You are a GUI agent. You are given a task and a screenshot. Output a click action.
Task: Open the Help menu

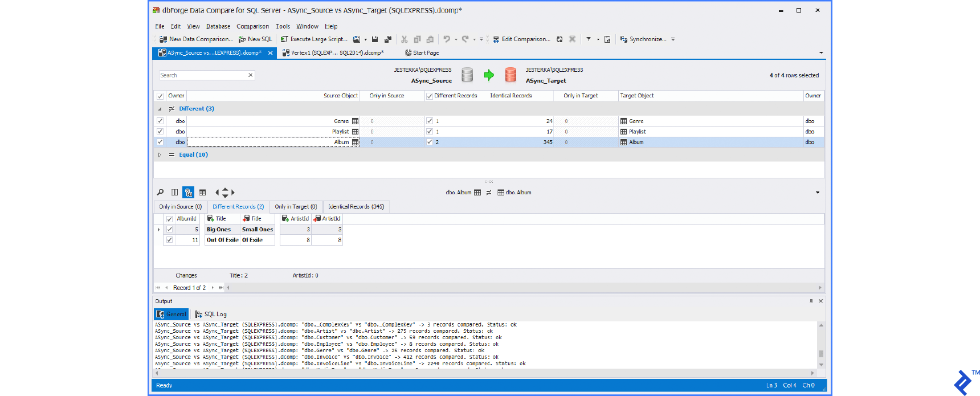coord(331,26)
